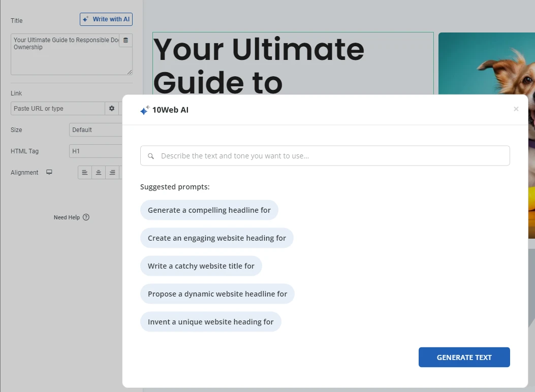The height and width of the screenshot is (392, 535).
Task: Click the search magnifier icon in prompt field
Action: [x=151, y=156]
